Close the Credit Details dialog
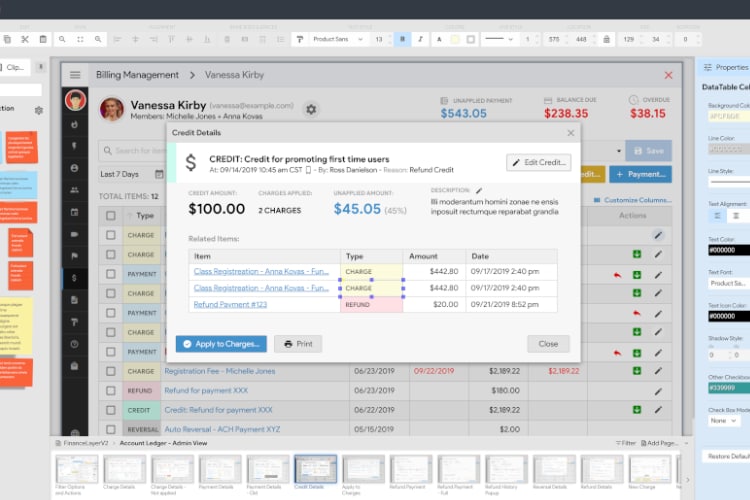750x500 pixels. pos(571,133)
